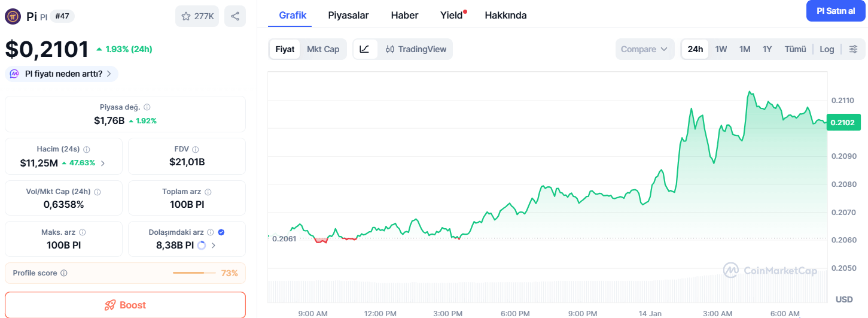Viewport: 868px width, 318px height.
Task: Expand Dolaşımdaki arz details chevron
Action: click(x=214, y=245)
